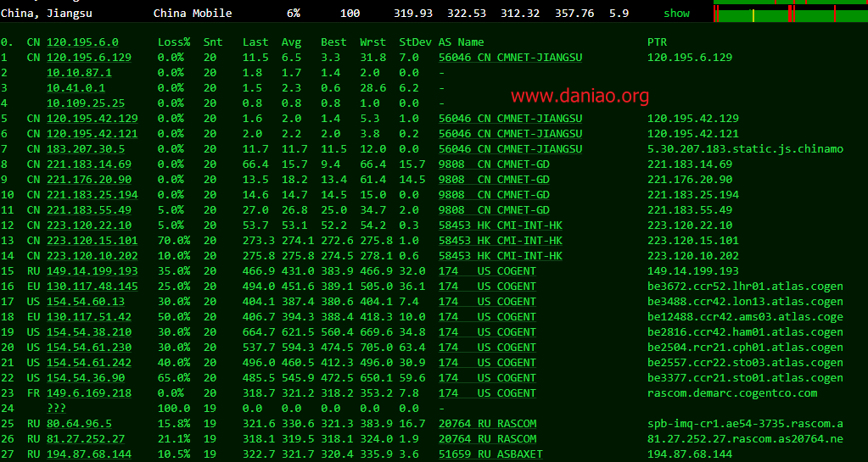Open AS link US COGENT on hop 19
Image resolution: width=868 pixels, height=462 pixels.
487,332
